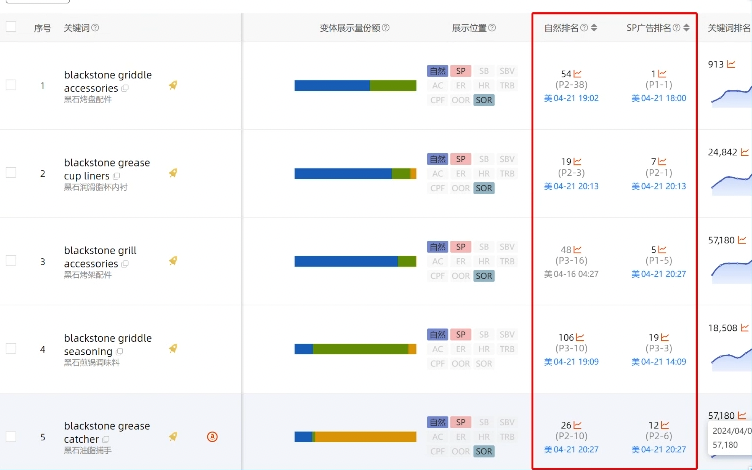Sort by SP广告排名 using its sort arrows
This screenshot has width=752, height=470.
point(686,28)
